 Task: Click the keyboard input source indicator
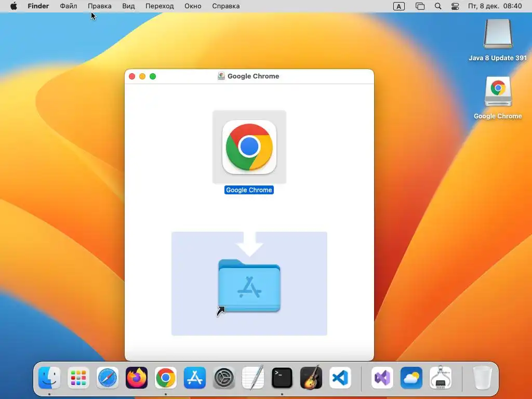(398, 6)
